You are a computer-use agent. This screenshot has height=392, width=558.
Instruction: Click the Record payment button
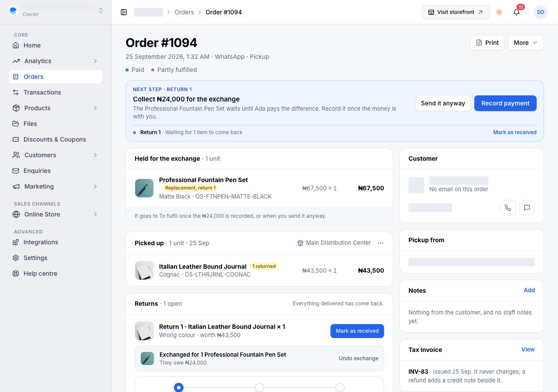pyautogui.click(x=505, y=103)
